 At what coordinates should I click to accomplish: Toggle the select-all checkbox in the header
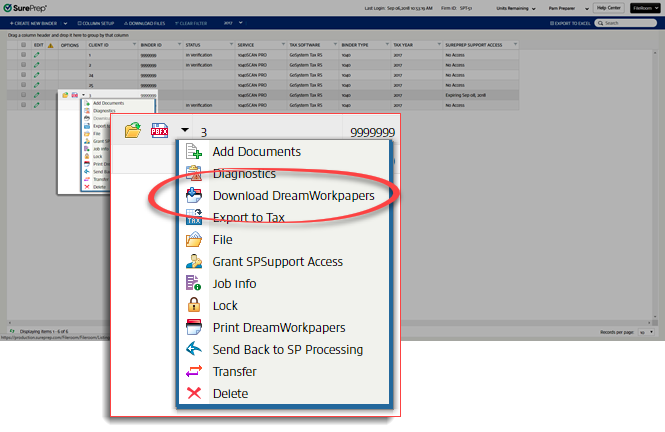click(x=23, y=45)
